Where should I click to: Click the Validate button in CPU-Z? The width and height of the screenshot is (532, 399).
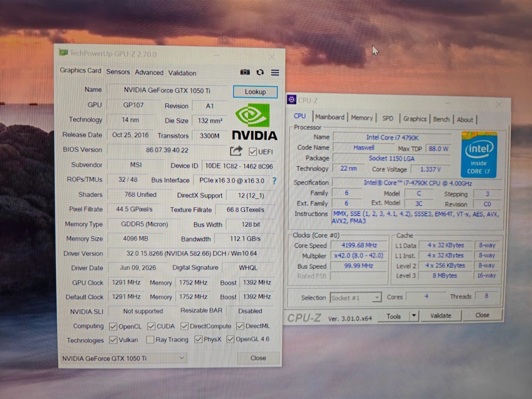441,315
